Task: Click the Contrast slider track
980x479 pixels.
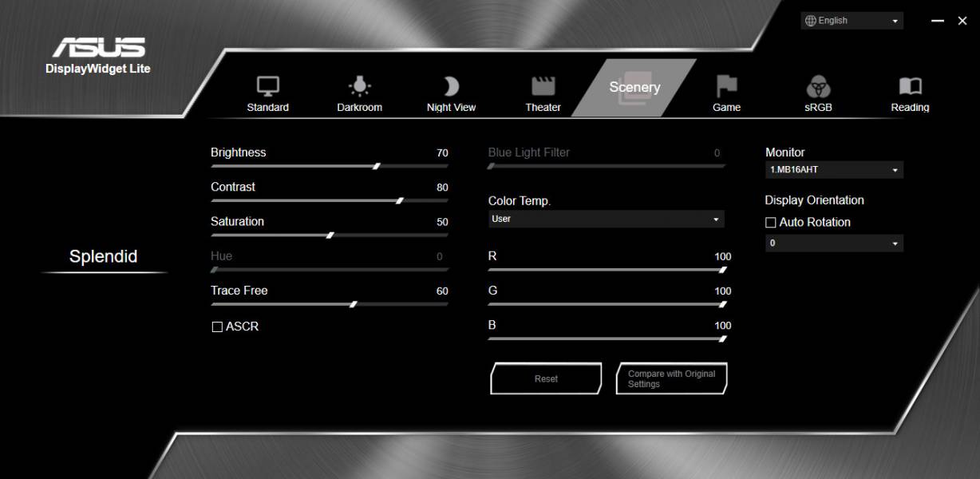Action: click(x=330, y=200)
